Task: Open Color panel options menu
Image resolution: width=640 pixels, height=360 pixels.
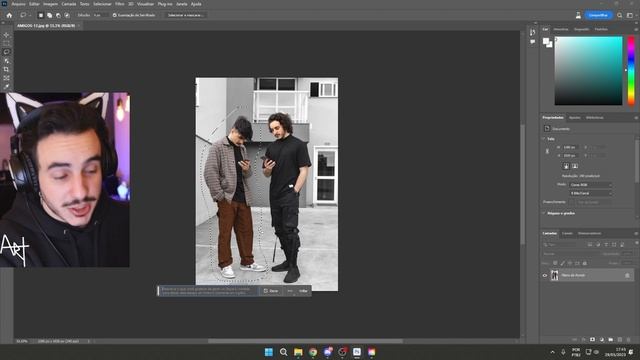Action: (x=636, y=29)
